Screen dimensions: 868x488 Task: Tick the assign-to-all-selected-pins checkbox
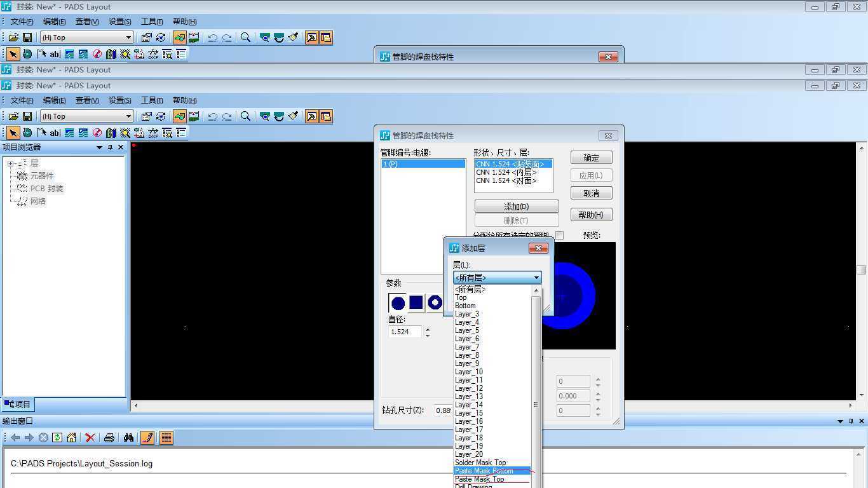559,235
